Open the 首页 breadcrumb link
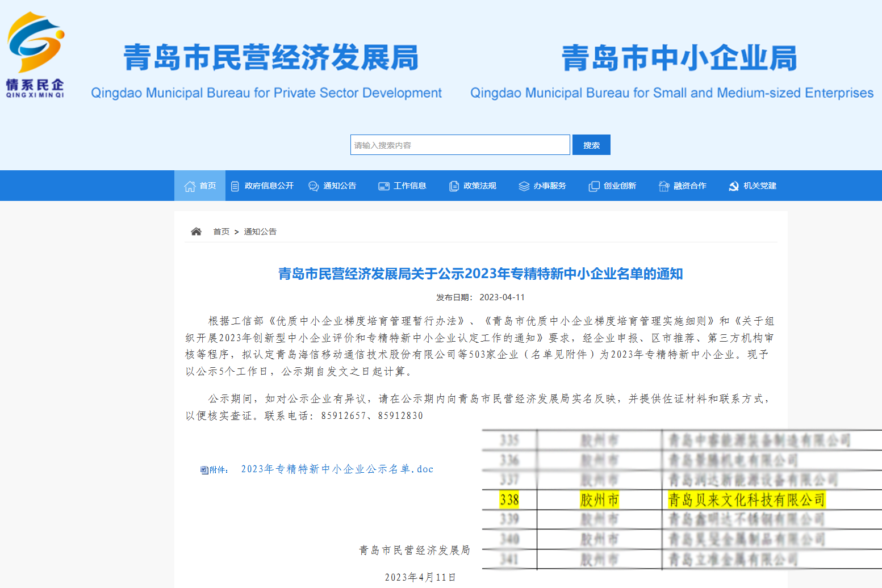Screen dimensions: 882x588 click(x=221, y=232)
